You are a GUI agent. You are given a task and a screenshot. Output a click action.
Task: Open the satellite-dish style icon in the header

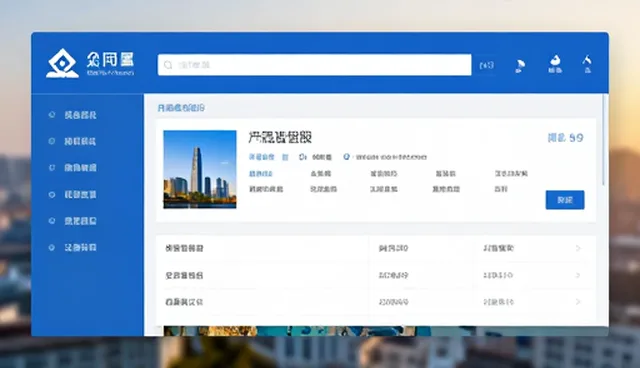click(520, 66)
